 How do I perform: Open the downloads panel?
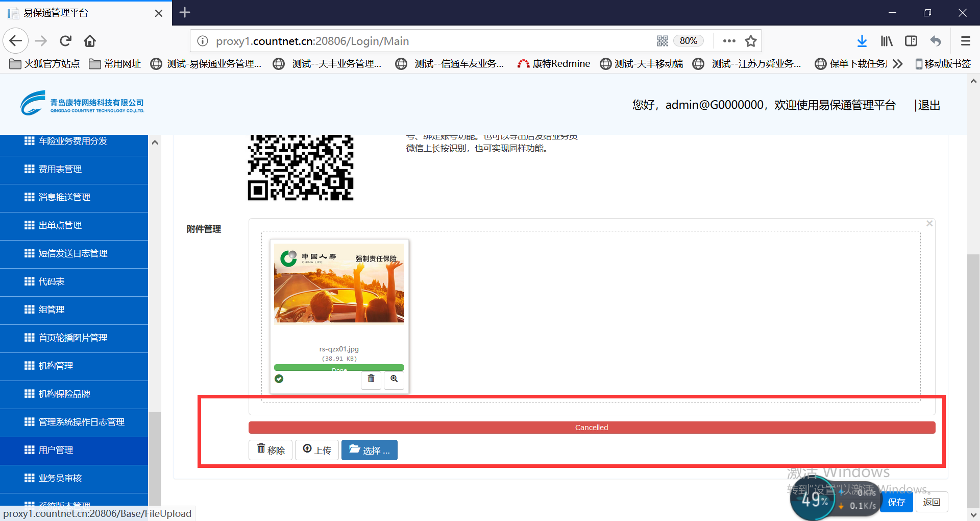pos(862,41)
